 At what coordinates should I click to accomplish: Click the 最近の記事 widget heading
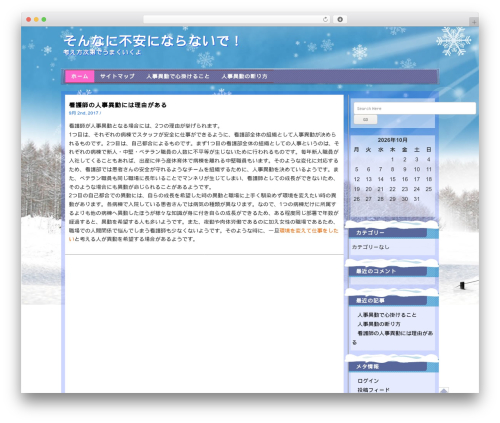point(370,301)
